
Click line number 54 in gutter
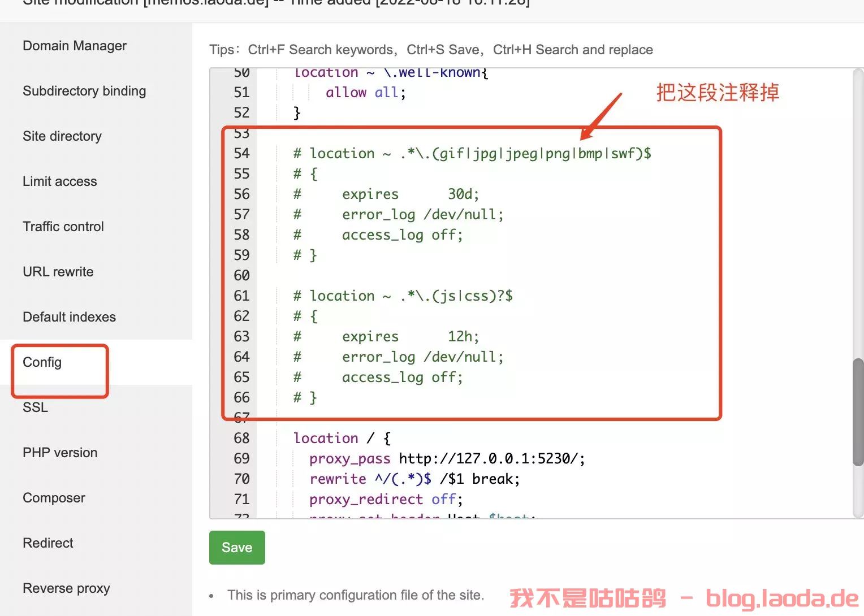point(241,153)
